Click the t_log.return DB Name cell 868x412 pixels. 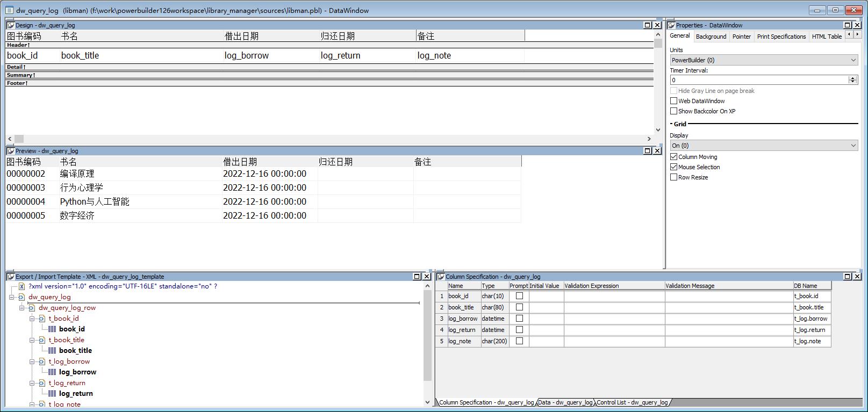pyautogui.click(x=812, y=330)
